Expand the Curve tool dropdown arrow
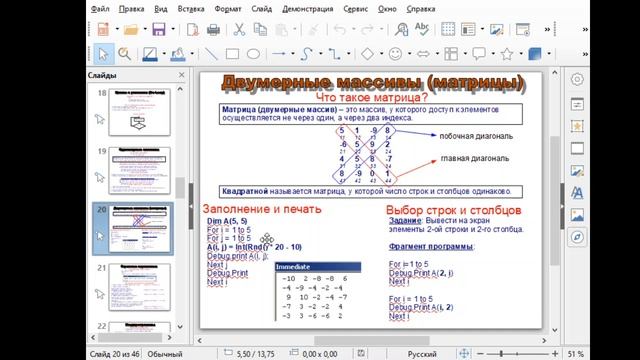The image size is (640, 360). click(321, 54)
